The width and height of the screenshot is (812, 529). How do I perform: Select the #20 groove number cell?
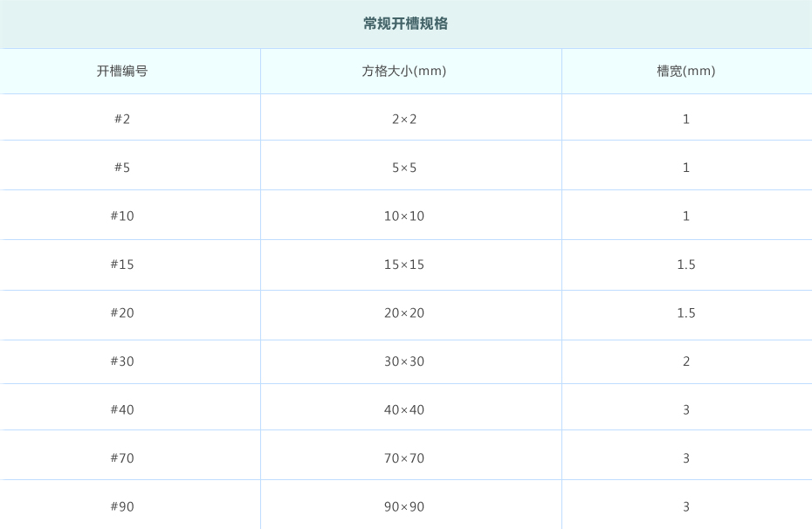tap(122, 313)
